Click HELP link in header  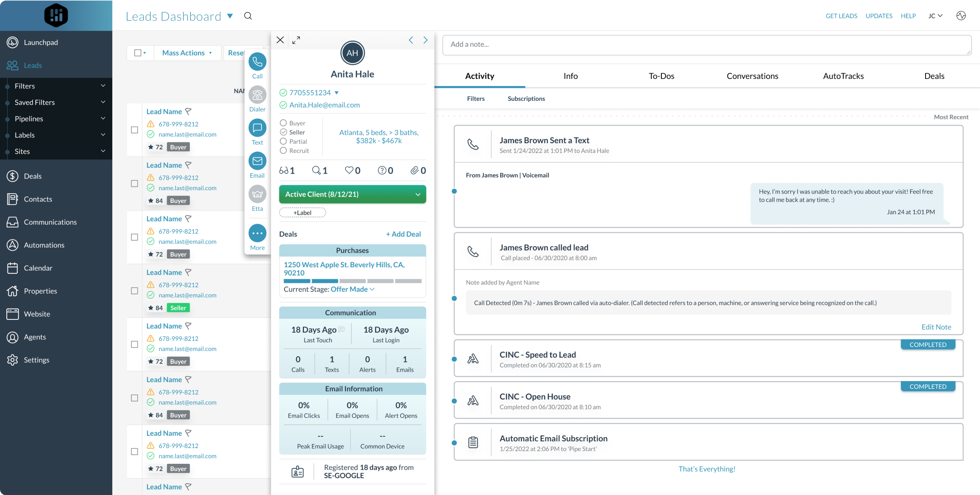pos(908,16)
